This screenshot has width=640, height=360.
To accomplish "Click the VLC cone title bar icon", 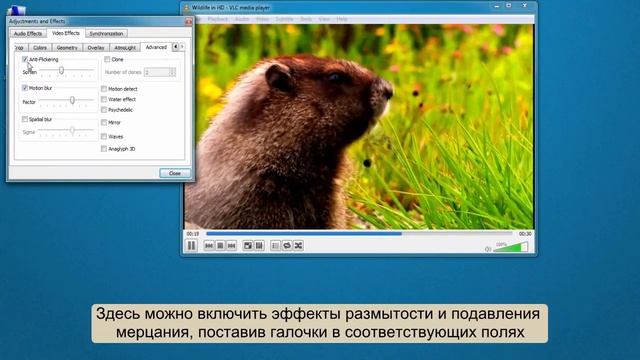I will click(x=187, y=8).
